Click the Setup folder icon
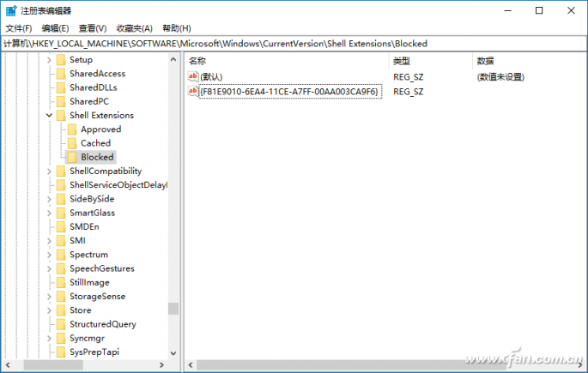This screenshot has height=373, width=588. [61, 59]
